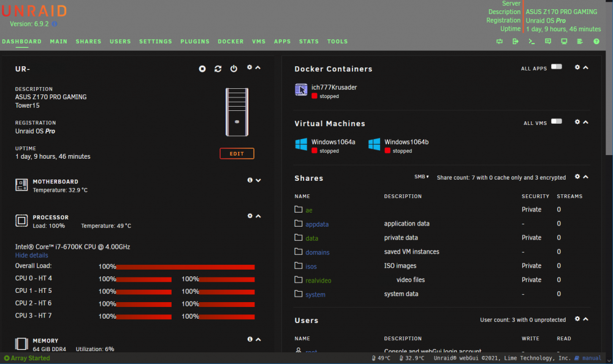Click the power shutdown icon
613x364 pixels.
(234, 69)
